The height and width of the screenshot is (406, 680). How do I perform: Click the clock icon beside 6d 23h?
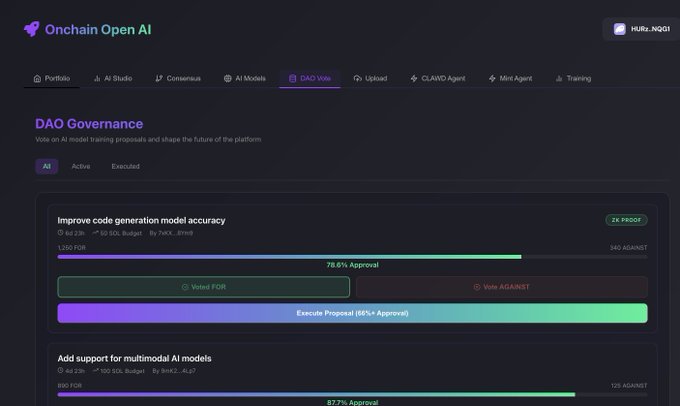click(60, 233)
